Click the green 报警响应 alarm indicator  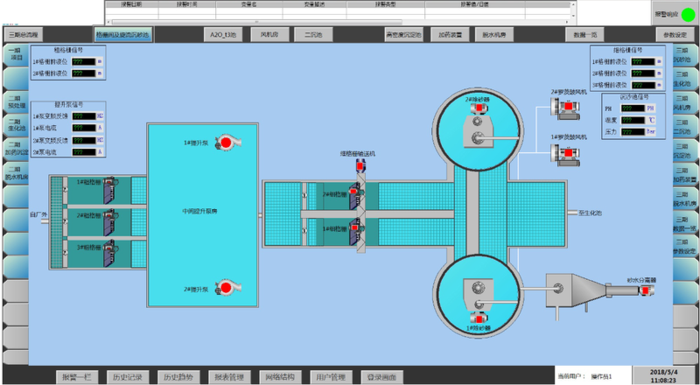688,14
